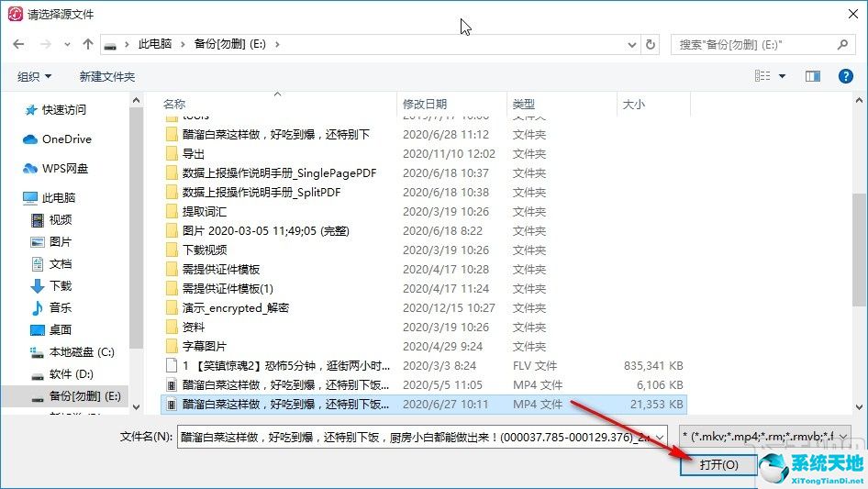Image resolution: width=868 pixels, height=489 pixels.
Task: Open 桌面 in the sidebar
Action: coord(51,330)
